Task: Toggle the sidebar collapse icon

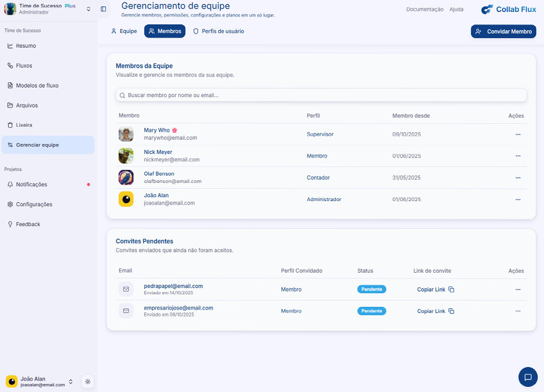Action: (x=103, y=9)
